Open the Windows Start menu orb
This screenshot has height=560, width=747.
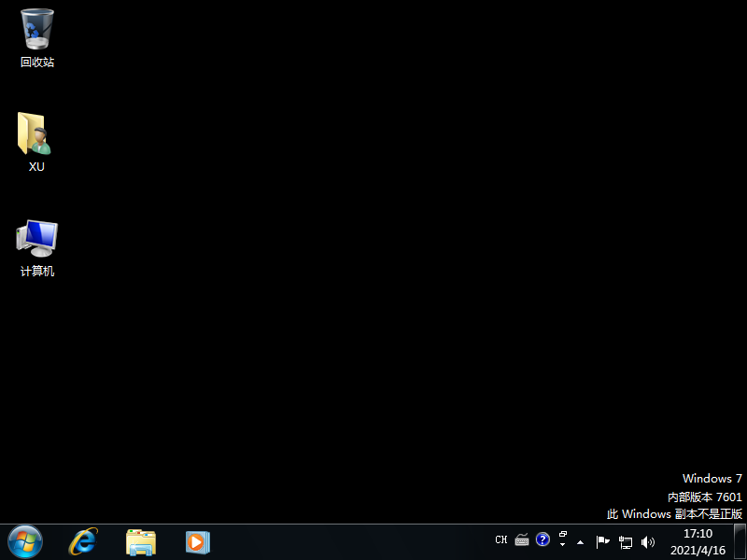(x=25, y=541)
